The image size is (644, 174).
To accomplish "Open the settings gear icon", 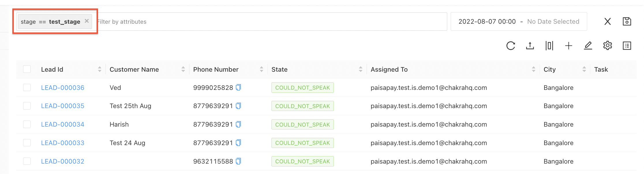I will coord(608,46).
